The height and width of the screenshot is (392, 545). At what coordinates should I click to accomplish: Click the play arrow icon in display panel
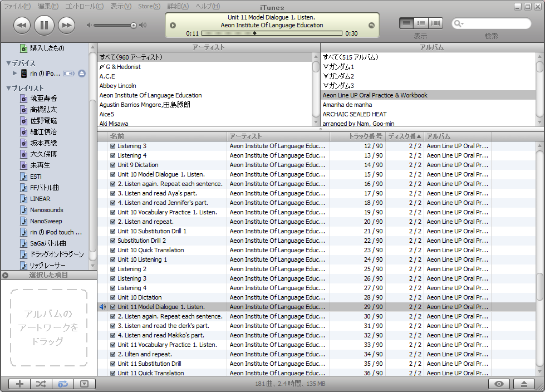tap(173, 26)
